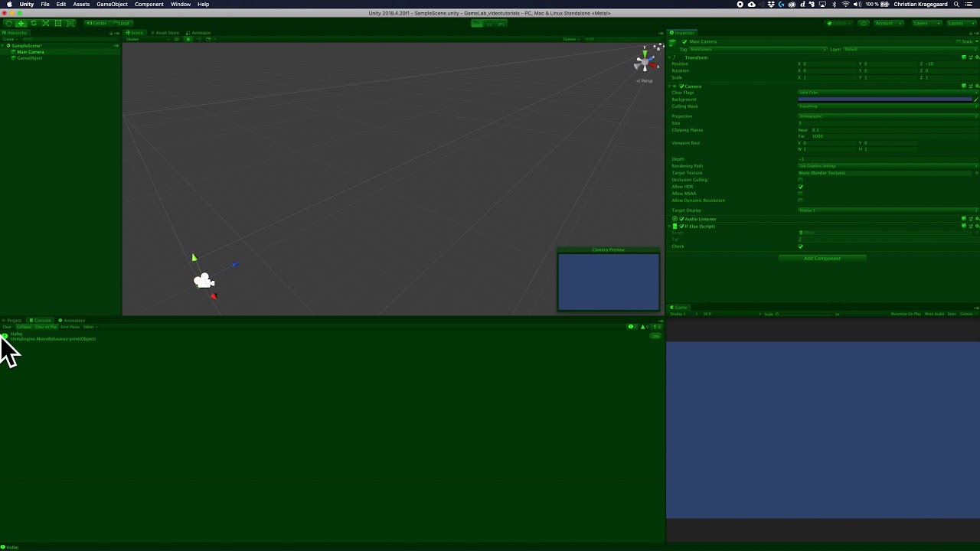Click the Background color swatch
Screen dimensions: 980x551
885,99
